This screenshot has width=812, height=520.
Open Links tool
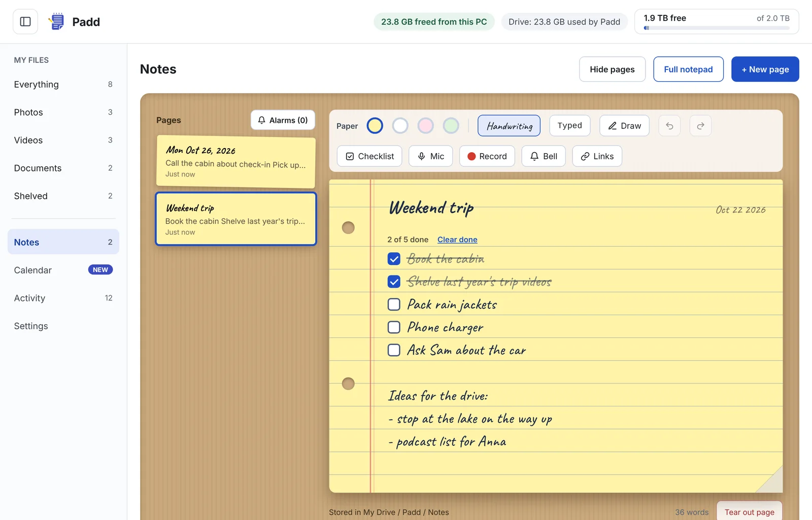[x=597, y=156]
